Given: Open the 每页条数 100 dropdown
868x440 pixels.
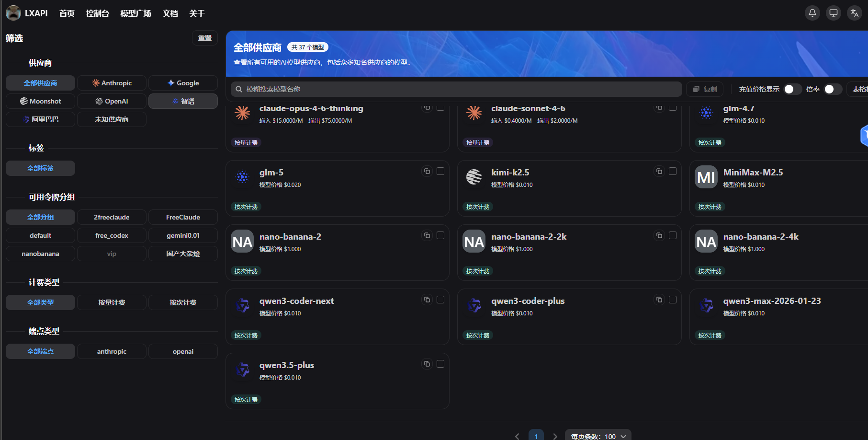Looking at the screenshot, I should click(598, 436).
